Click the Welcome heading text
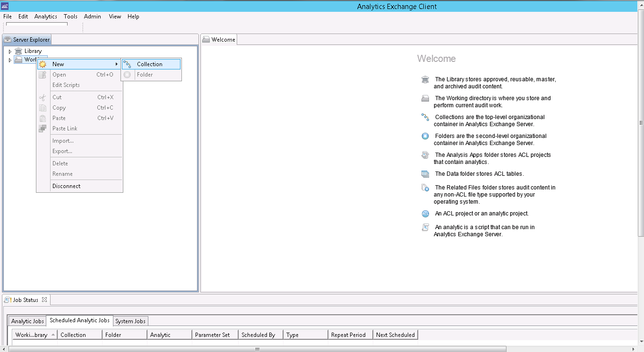Viewport: 644px width, 352px height. 437,59
